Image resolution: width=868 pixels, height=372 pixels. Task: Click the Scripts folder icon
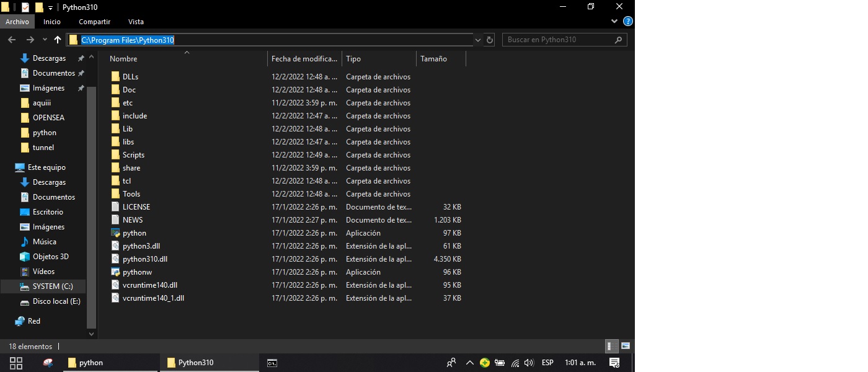pos(115,155)
